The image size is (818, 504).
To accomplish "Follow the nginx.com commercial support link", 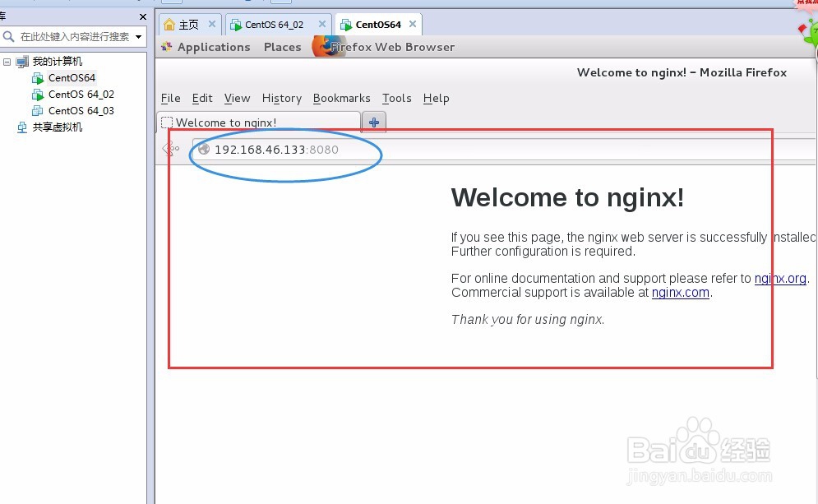I will pyautogui.click(x=680, y=292).
